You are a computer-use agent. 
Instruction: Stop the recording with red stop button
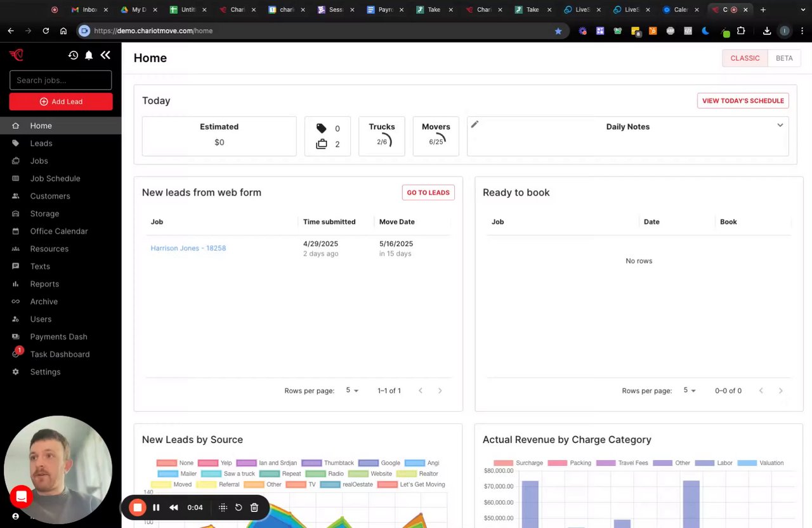pyautogui.click(x=137, y=508)
